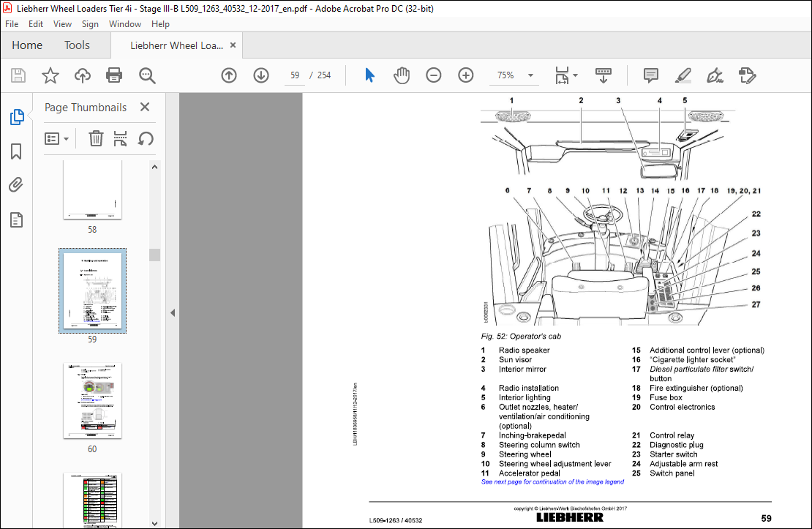
Task: Print the document
Action: pos(114,75)
